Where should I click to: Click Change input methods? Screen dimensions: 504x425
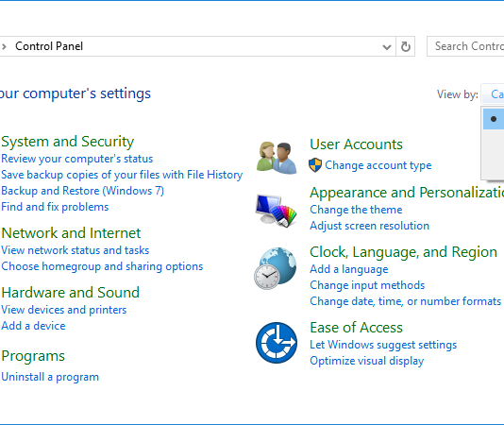(x=367, y=285)
